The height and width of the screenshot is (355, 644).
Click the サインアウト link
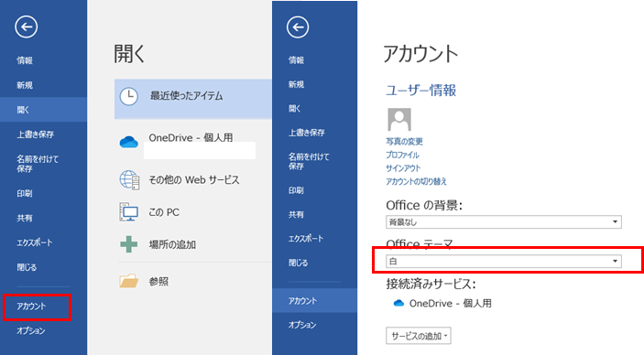point(403,167)
